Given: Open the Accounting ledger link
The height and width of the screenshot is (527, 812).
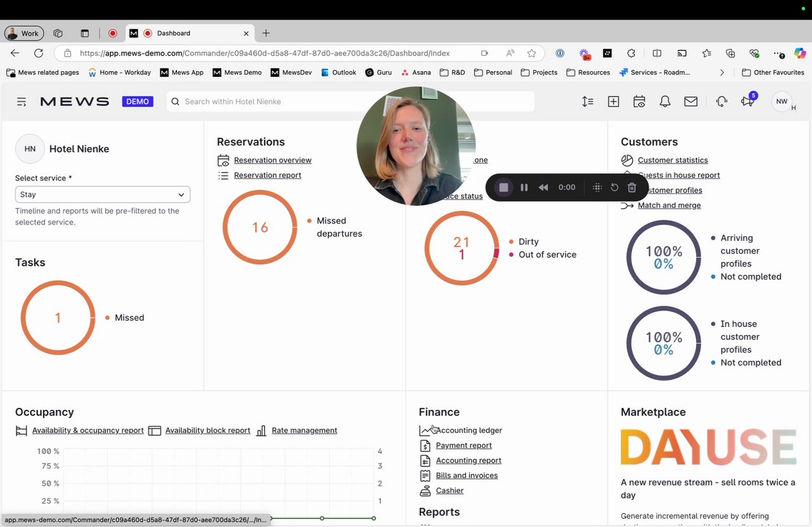Looking at the screenshot, I should coord(469,431).
